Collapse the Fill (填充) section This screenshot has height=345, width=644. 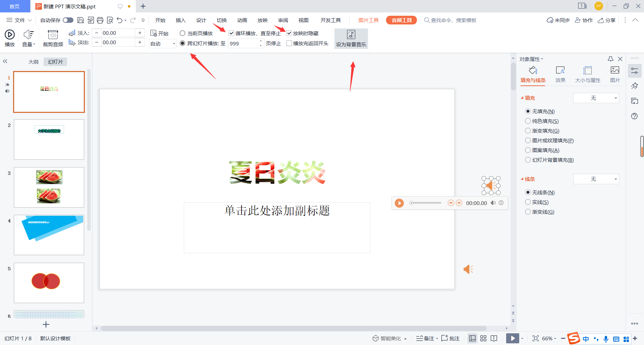click(522, 98)
